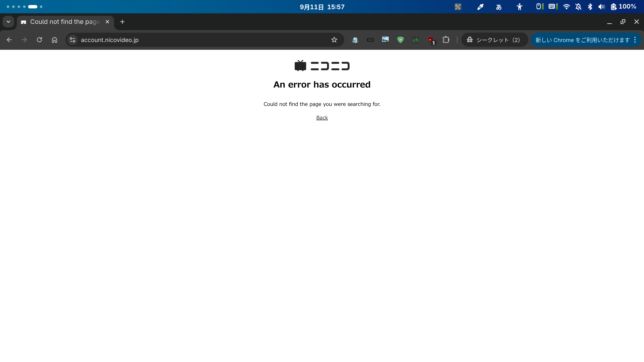
Task: Click the niconico logo
Action: pos(322,66)
